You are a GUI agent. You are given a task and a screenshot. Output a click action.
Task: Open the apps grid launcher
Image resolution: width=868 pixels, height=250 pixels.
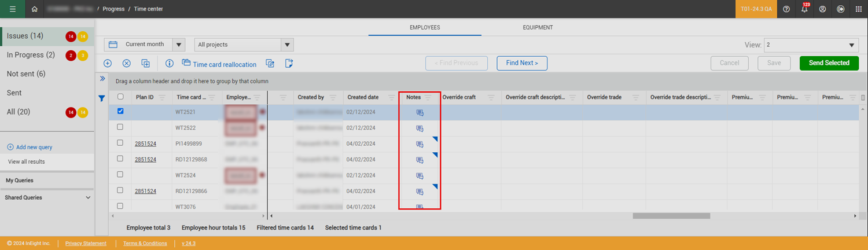click(x=858, y=9)
